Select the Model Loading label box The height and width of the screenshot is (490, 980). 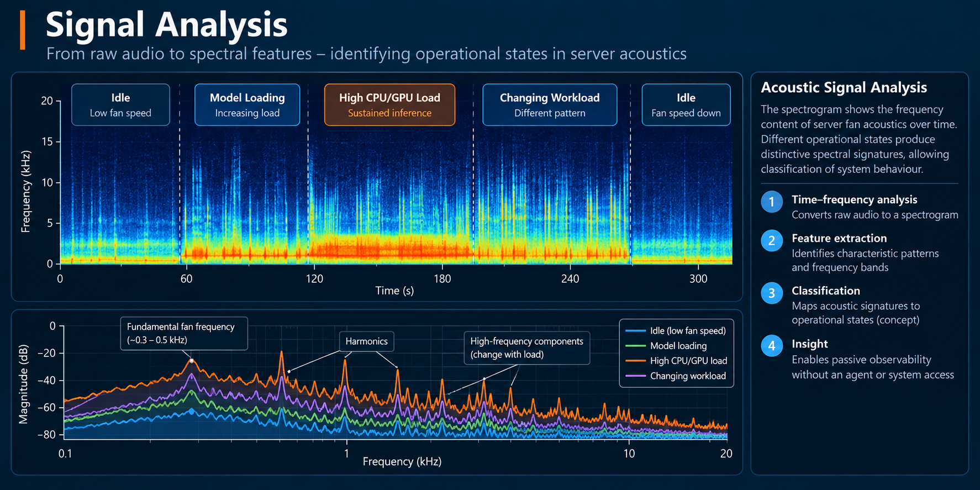click(247, 105)
